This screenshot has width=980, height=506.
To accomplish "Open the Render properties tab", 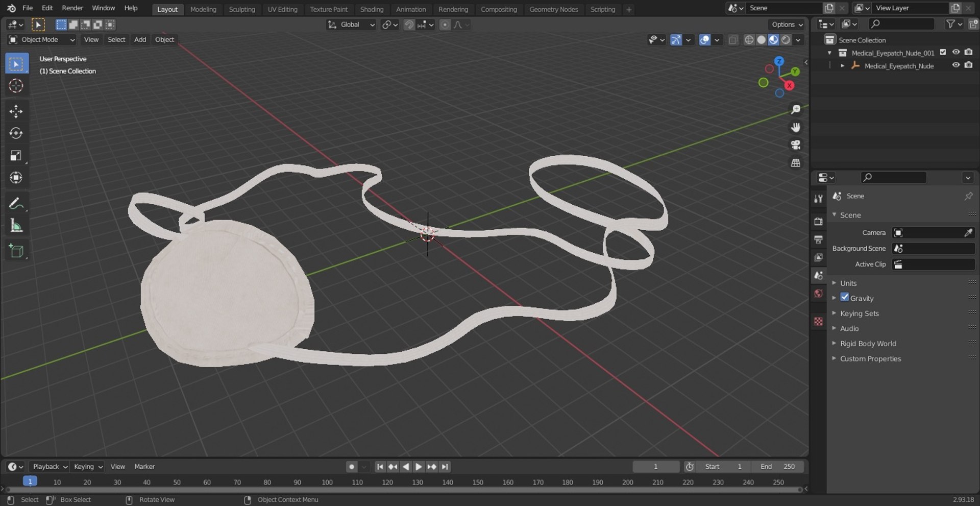I will pos(819,222).
